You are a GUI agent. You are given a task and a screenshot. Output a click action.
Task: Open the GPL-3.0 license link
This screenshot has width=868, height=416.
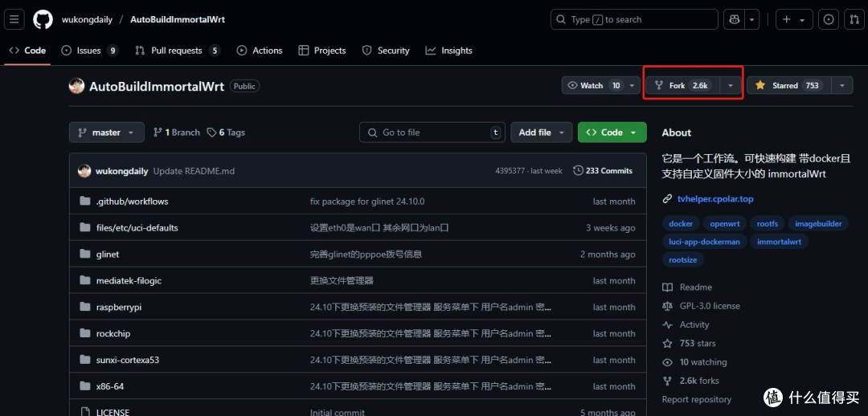point(702,306)
